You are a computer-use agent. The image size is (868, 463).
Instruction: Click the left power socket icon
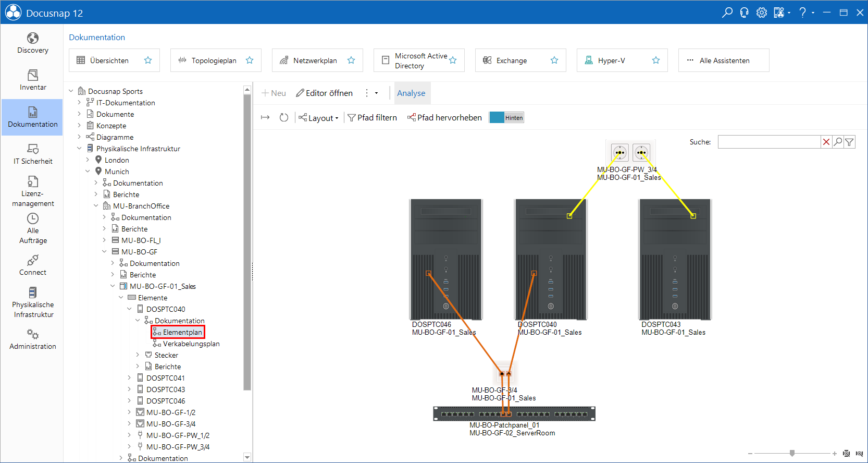[x=620, y=153]
